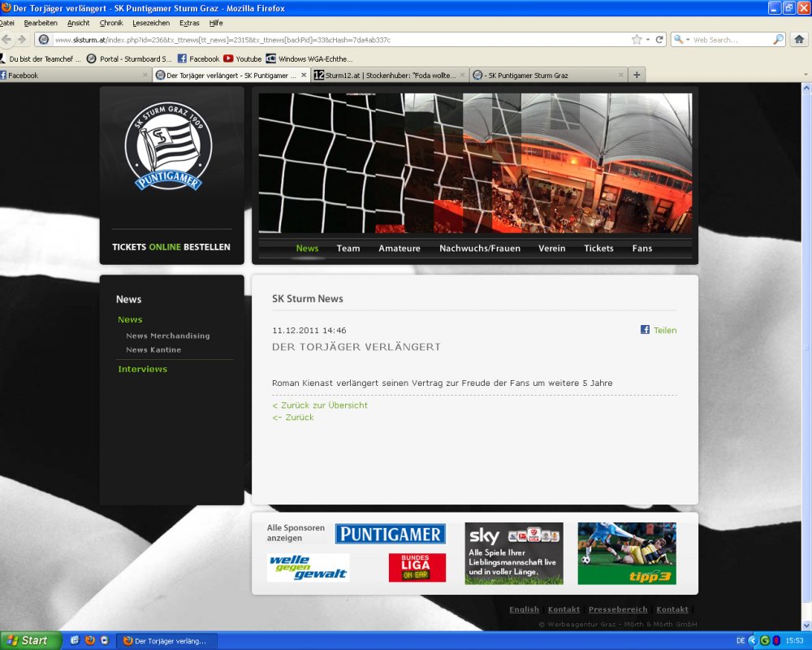Open the Portal - Sturmboard bookmark
812x650 pixels.
[129, 58]
